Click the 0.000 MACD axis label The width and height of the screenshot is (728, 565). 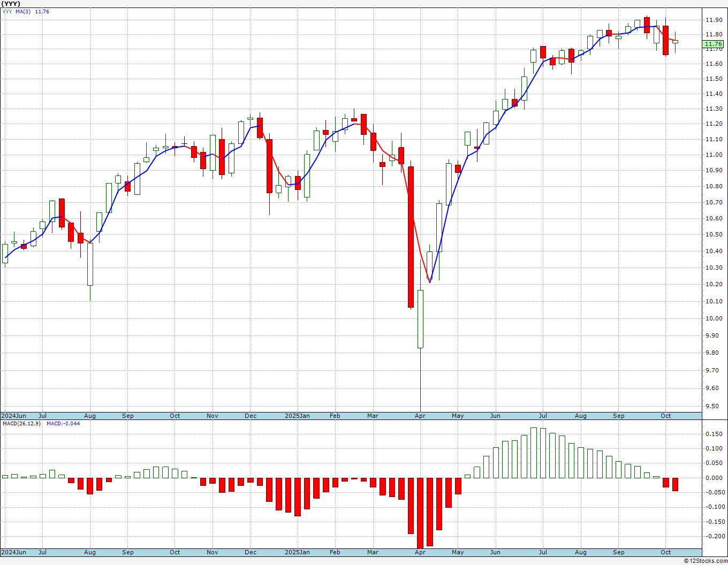tap(714, 478)
